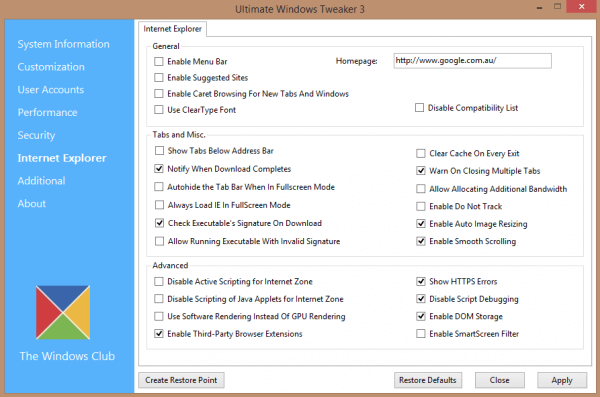The image size is (600, 397).
Task: Select the Internet Explorer tab
Action: point(173,29)
